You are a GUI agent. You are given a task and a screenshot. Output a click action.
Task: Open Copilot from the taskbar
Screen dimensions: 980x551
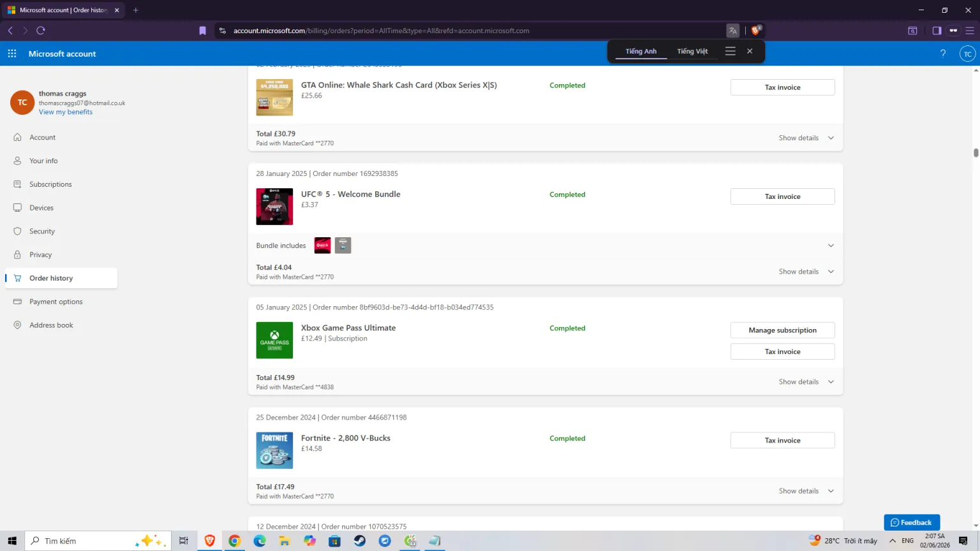(310, 541)
